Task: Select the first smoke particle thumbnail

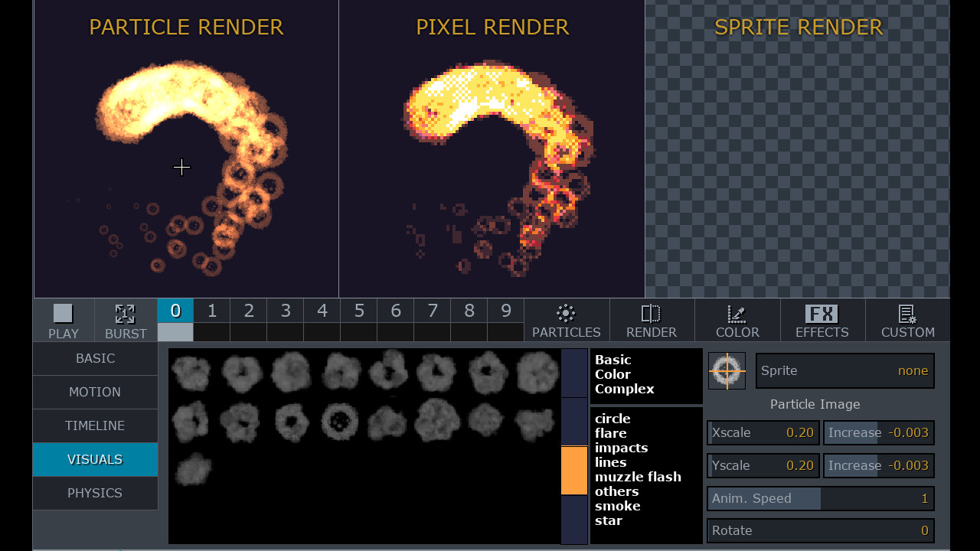Action: (x=191, y=374)
